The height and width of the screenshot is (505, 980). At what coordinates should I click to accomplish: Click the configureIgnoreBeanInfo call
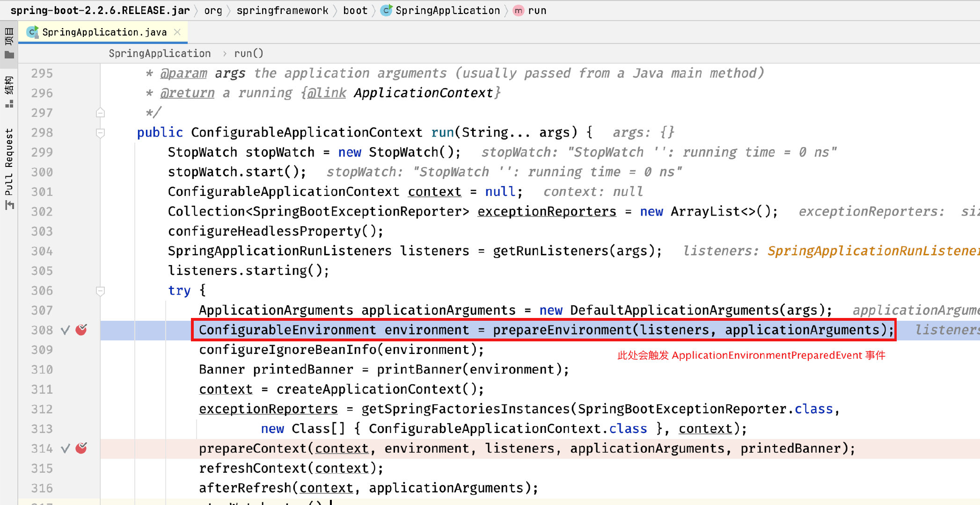click(x=287, y=350)
